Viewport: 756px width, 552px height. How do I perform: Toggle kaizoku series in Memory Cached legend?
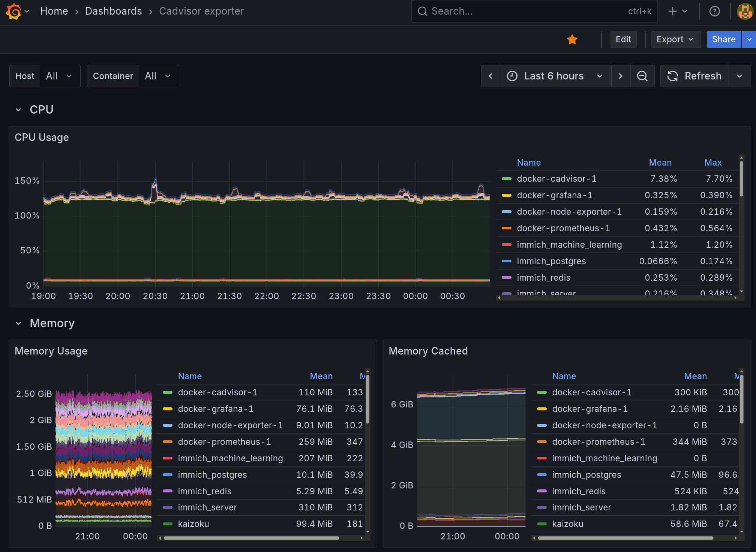click(x=567, y=524)
